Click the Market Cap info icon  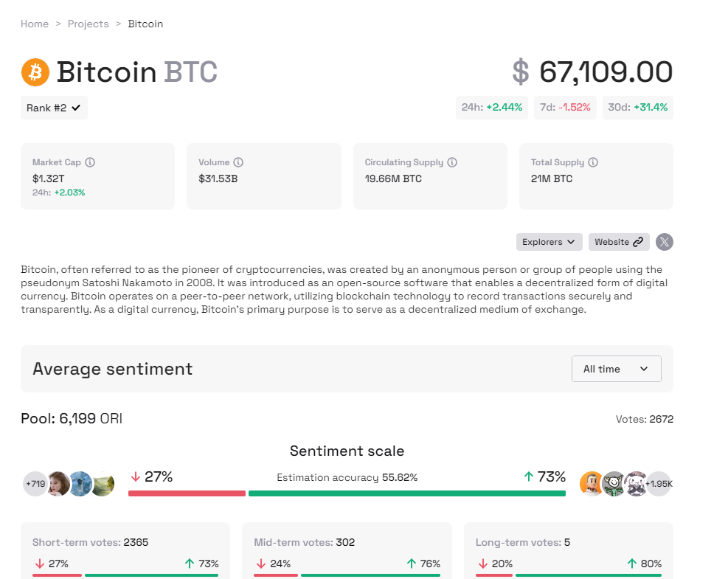pos(91,162)
